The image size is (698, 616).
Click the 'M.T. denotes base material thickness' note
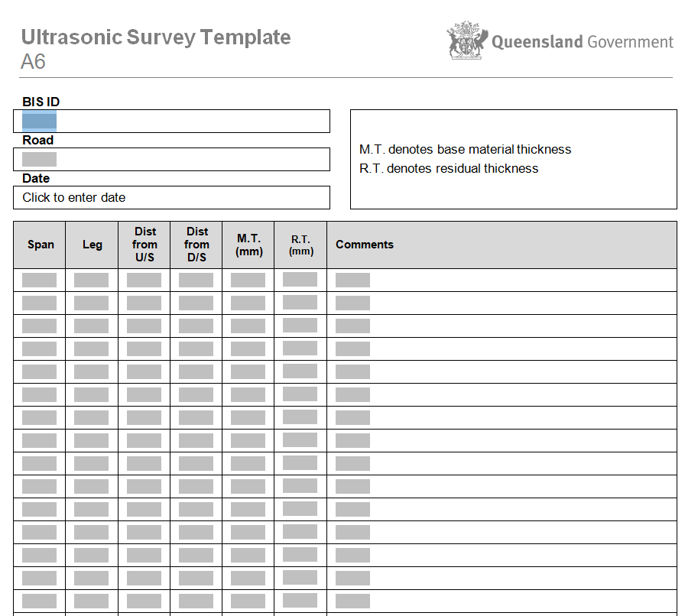(465, 150)
